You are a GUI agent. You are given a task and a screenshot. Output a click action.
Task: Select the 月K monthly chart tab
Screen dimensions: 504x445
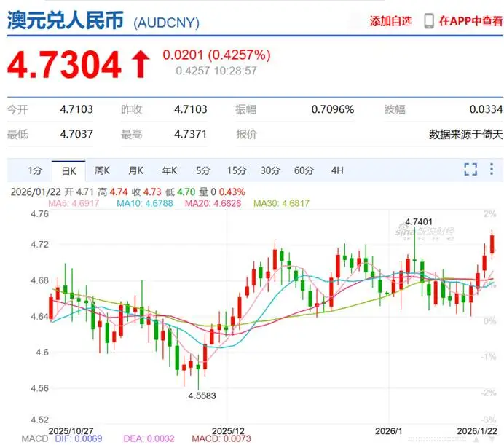click(135, 170)
